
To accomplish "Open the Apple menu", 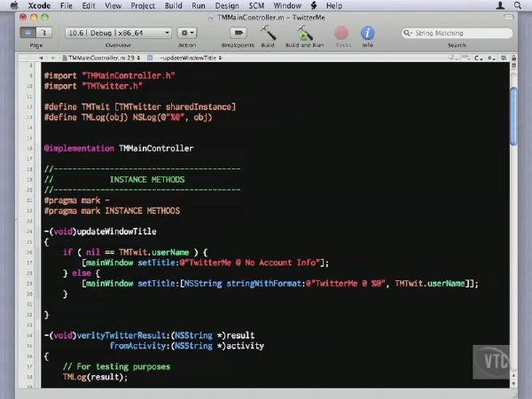I will click(x=13, y=5).
